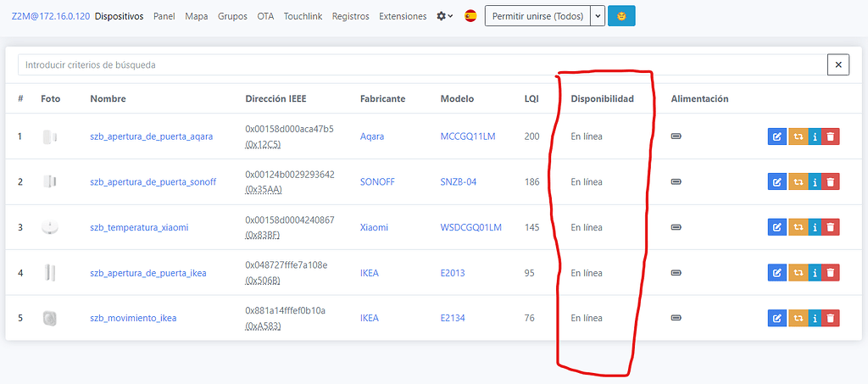Go to the Panel menu
The image size is (868, 384).
[x=164, y=16]
